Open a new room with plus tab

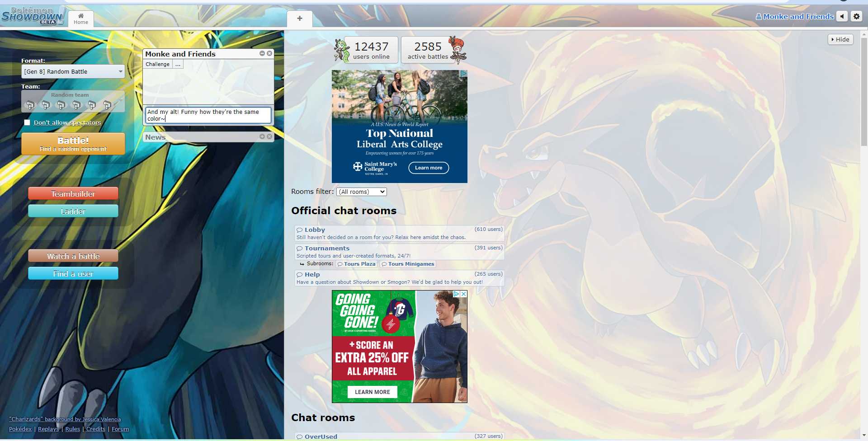(x=299, y=19)
